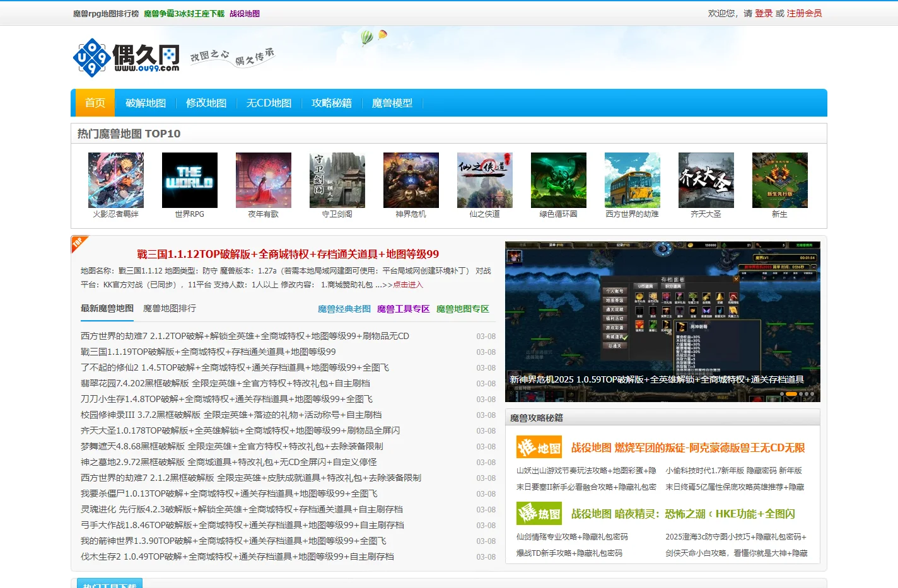This screenshot has height=588, width=898.
Task: Open the 魔兽rpg地图排行榜 top link
Action: 106,13
